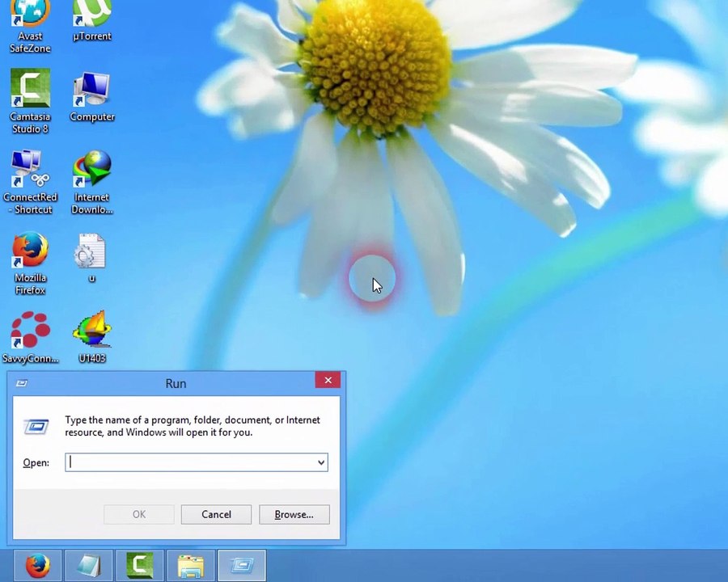Open the notepad-like app in the taskbar
Screen dimensions: 728x582
coord(89,565)
